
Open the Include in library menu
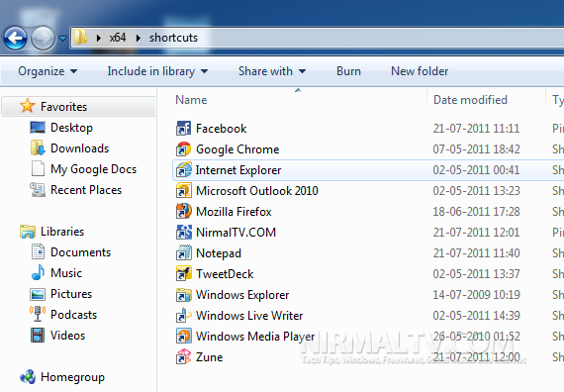[x=157, y=71]
